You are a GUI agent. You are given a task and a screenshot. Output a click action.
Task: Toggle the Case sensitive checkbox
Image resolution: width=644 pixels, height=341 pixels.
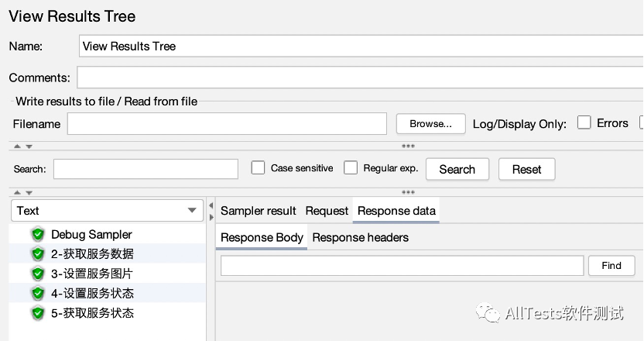pos(258,168)
